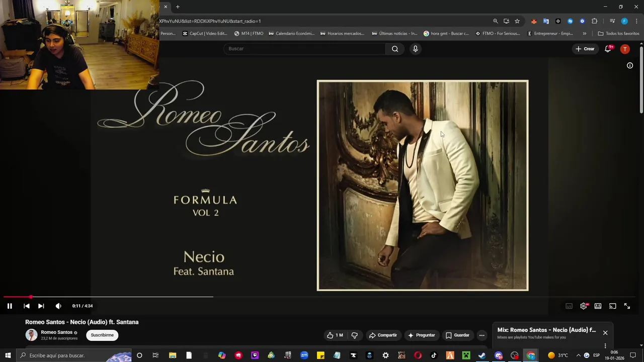644x362 pixels.
Task: Open the Google Translate extension
Action: [546, 21]
